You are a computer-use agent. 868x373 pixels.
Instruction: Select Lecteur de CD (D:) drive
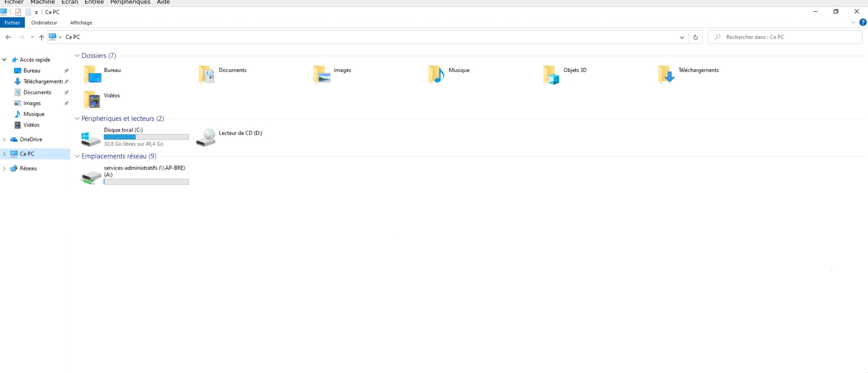click(206, 137)
